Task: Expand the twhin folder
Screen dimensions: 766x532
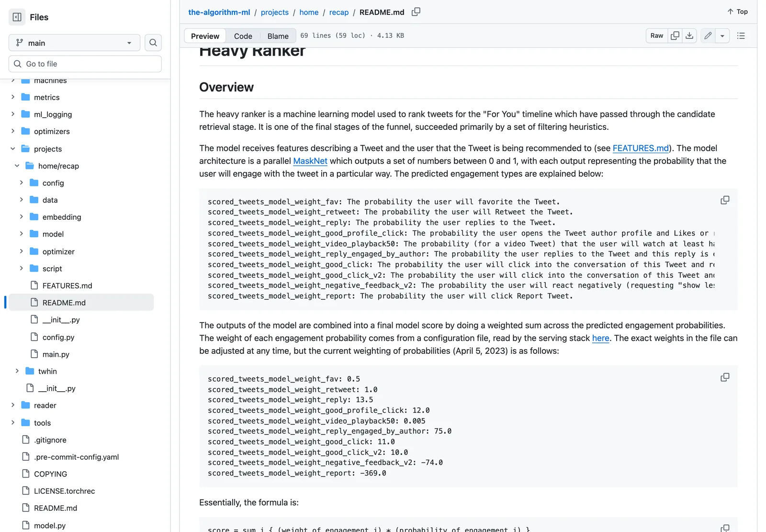Action: (x=17, y=371)
